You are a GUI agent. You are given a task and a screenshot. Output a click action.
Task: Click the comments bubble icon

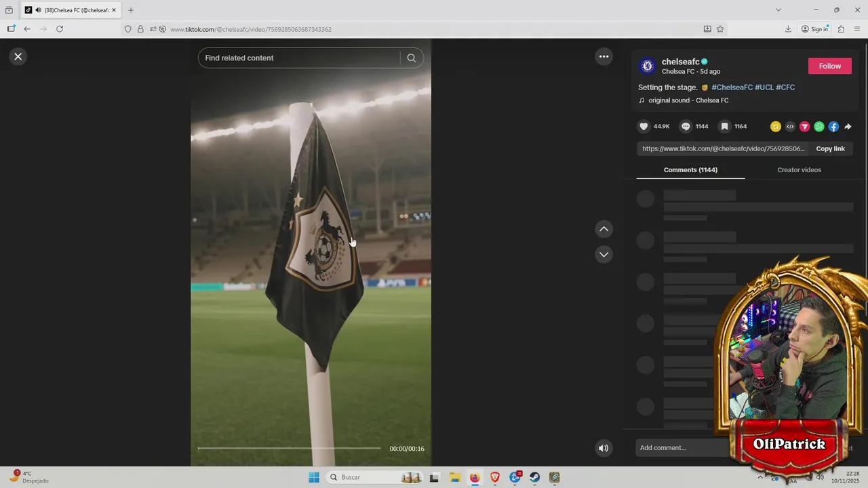coord(686,127)
